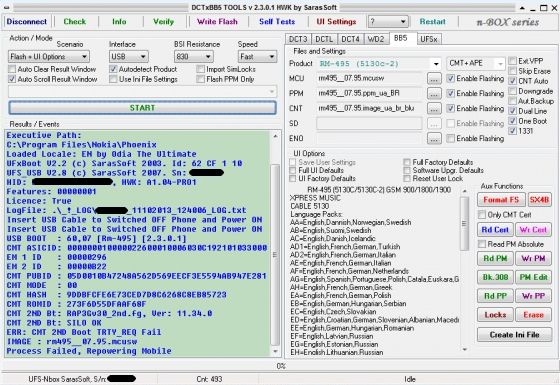Image resolution: width=560 pixels, height=385 pixels.
Task: Click the green START button
Action: [x=142, y=108]
